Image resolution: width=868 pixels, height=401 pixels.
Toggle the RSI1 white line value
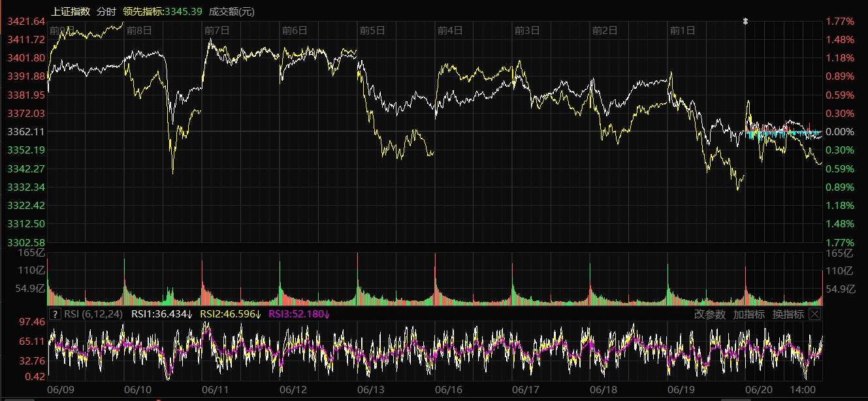pos(162,314)
